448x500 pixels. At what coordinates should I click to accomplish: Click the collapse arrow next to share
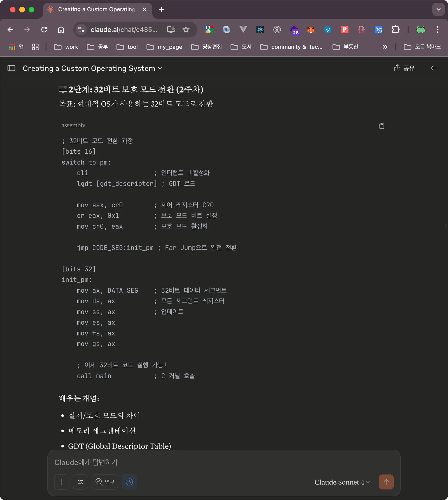434,68
